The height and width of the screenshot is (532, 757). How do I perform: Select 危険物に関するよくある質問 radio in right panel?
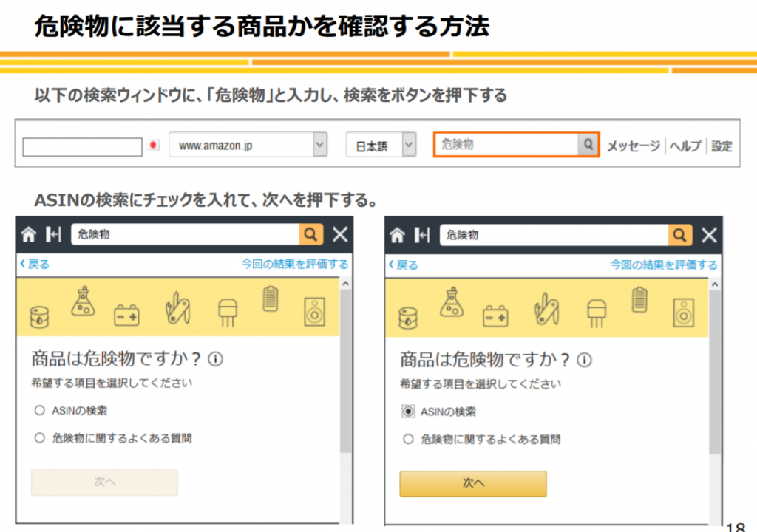408,439
